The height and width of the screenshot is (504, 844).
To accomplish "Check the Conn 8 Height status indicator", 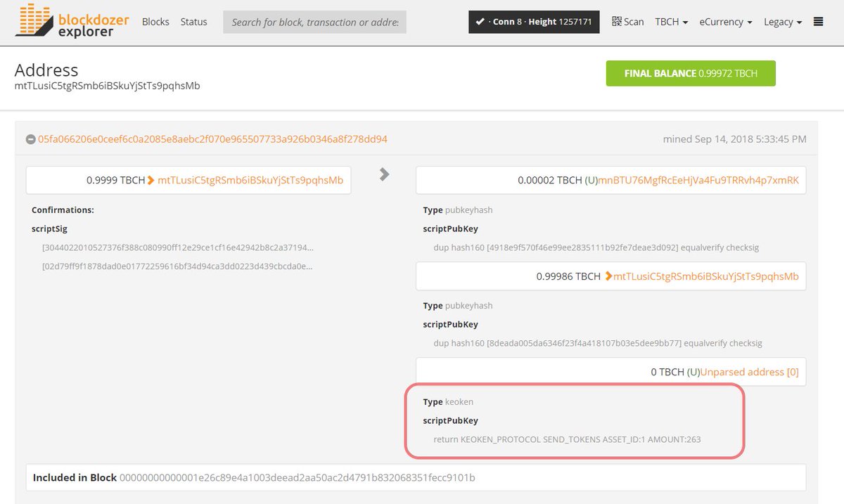I will (x=535, y=22).
